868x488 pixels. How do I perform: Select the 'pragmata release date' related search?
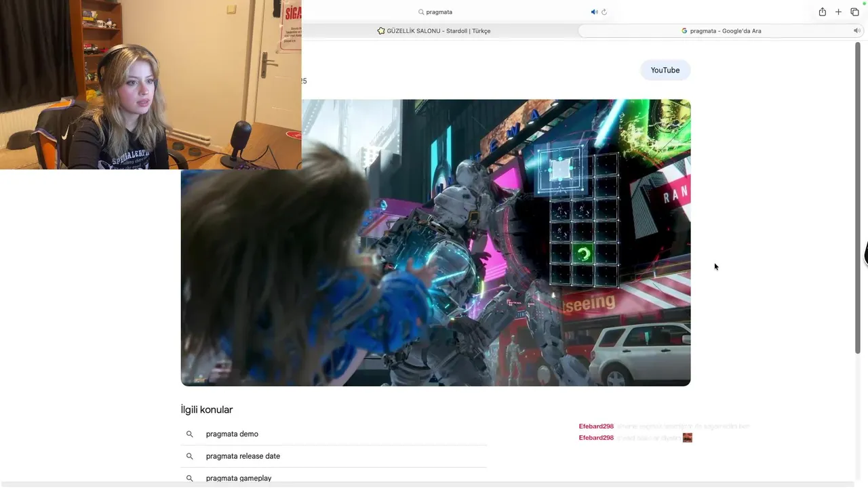click(x=334, y=456)
